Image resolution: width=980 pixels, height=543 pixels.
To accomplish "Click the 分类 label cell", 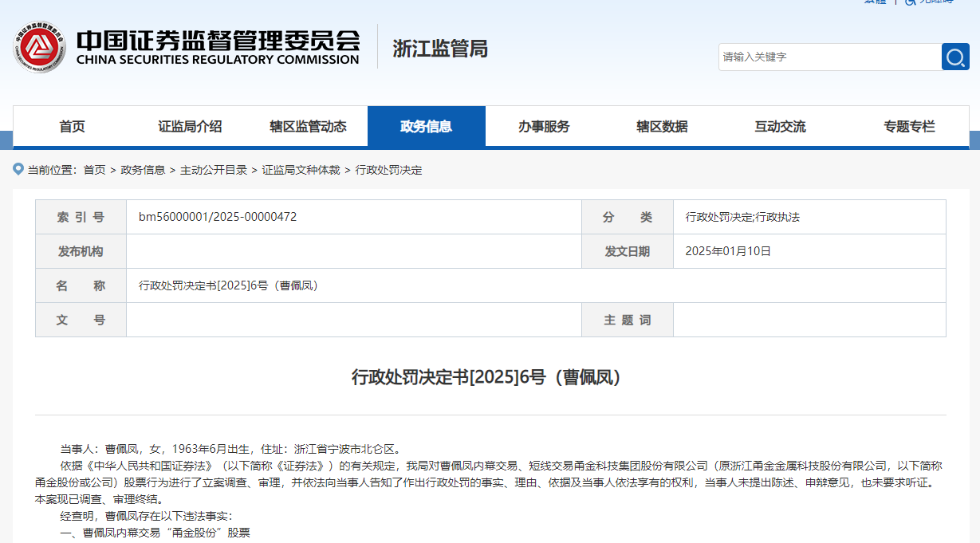I will click(628, 217).
